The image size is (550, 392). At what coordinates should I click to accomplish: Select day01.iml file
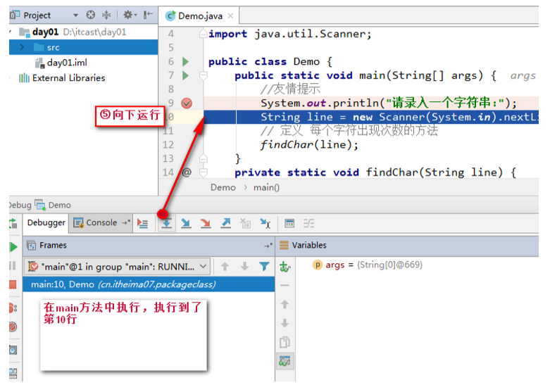(x=61, y=63)
